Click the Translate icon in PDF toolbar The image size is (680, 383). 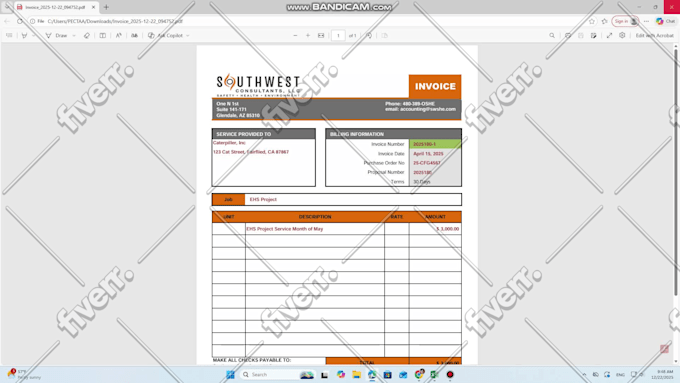click(134, 36)
